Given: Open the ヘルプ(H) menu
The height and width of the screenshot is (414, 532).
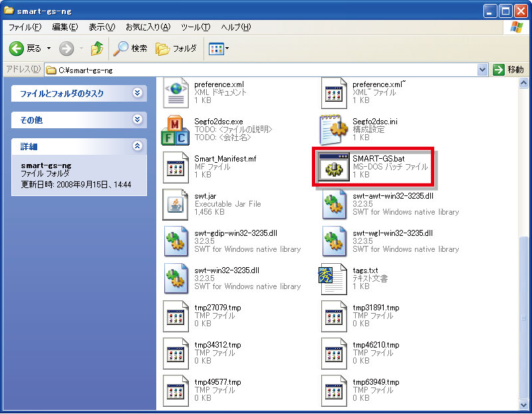Looking at the screenshot, I should click(x=236, y=27).
